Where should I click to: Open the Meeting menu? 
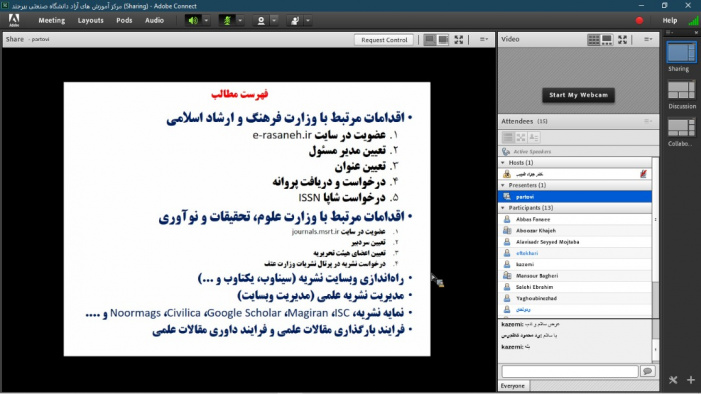[51, 21]
